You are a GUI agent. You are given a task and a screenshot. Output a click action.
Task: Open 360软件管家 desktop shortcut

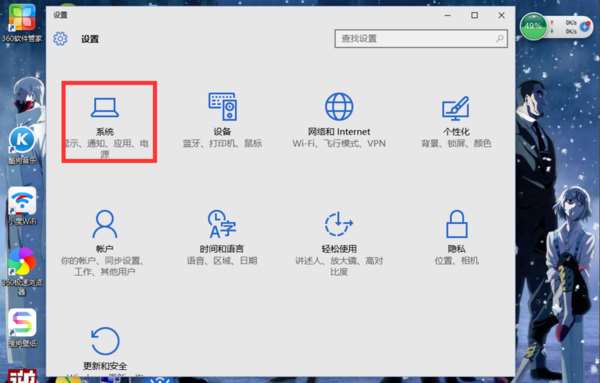coord(22,19)
